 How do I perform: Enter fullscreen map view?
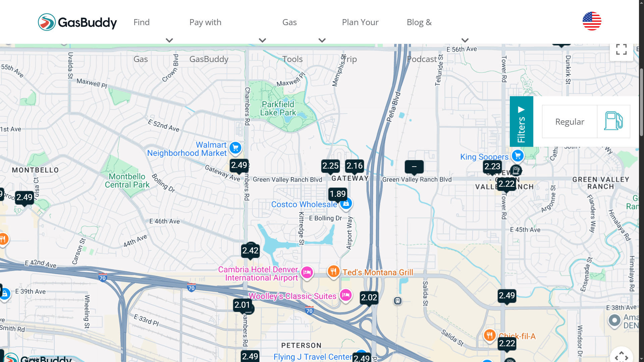tap(621, 50)
